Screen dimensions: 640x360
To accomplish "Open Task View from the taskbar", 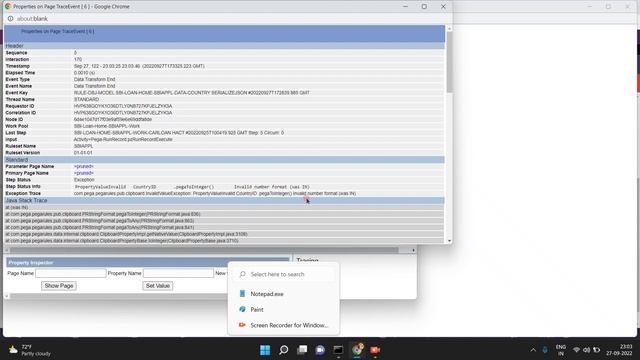I will [x=302, y=350].
